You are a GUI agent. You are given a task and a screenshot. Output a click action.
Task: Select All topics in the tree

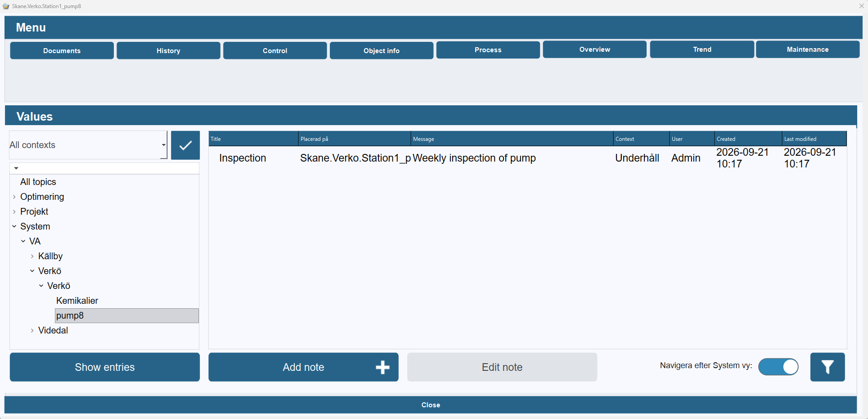(x=38, y=182)
